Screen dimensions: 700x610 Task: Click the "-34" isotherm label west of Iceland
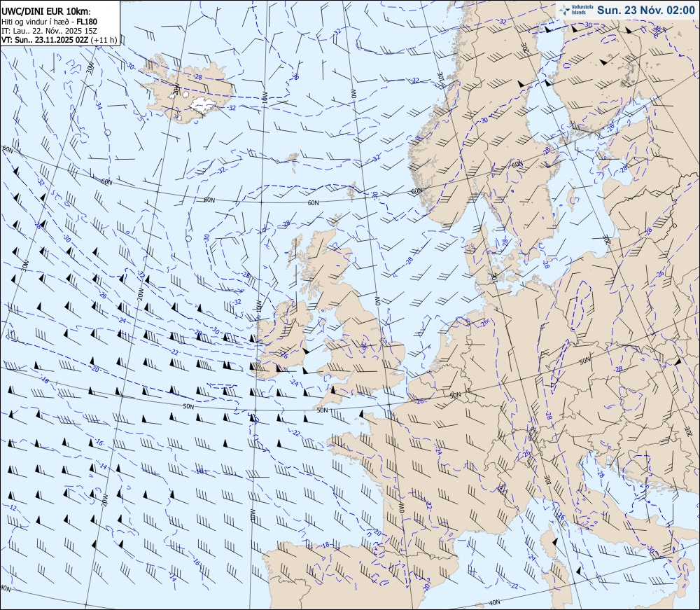pyautogui.click(x=99, y=106)
